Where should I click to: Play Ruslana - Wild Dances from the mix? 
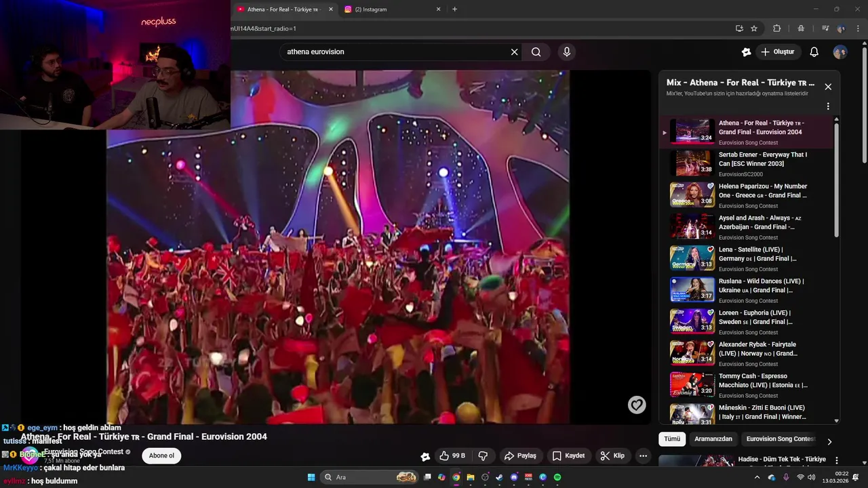[x=746, y=290]
